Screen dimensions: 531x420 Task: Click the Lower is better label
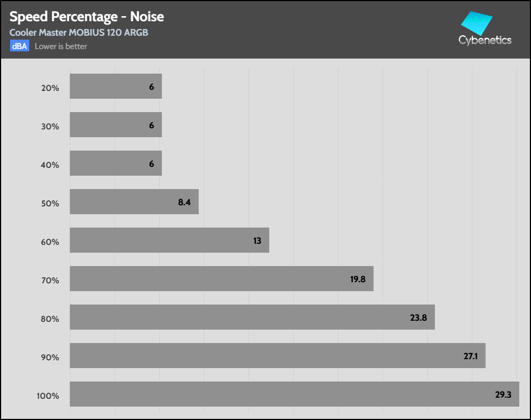point(61,46)
